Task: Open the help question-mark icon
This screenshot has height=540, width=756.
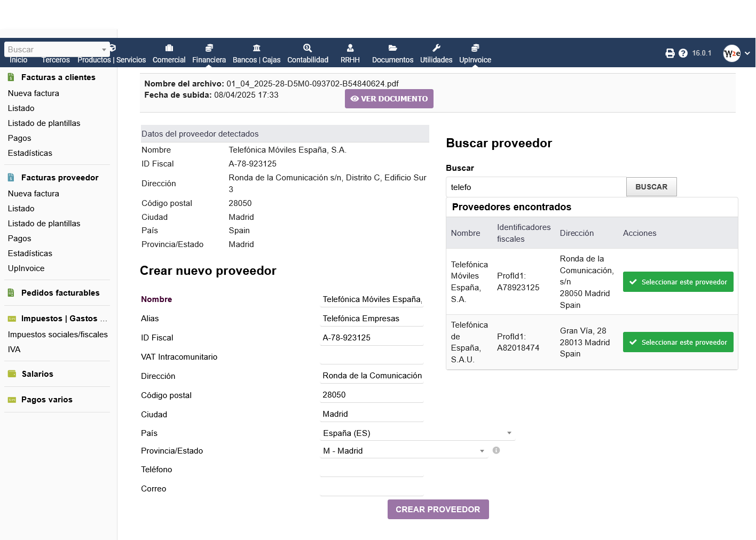Action: (x=683, y=53)
